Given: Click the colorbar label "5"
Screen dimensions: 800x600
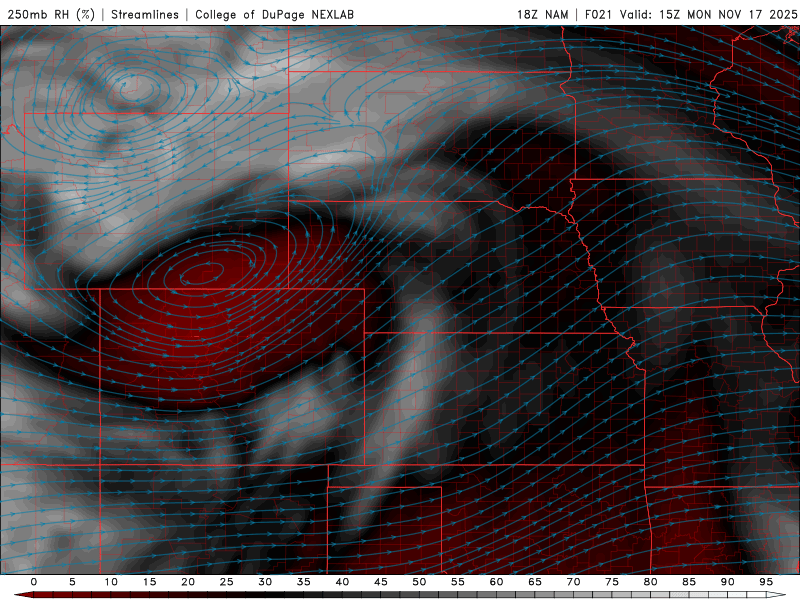Looking at the screenshot, I should [x=72, y=582].
